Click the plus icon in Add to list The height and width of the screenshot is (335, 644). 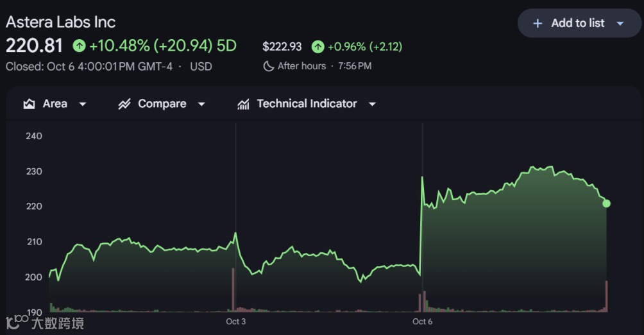[x=538, y=23]
